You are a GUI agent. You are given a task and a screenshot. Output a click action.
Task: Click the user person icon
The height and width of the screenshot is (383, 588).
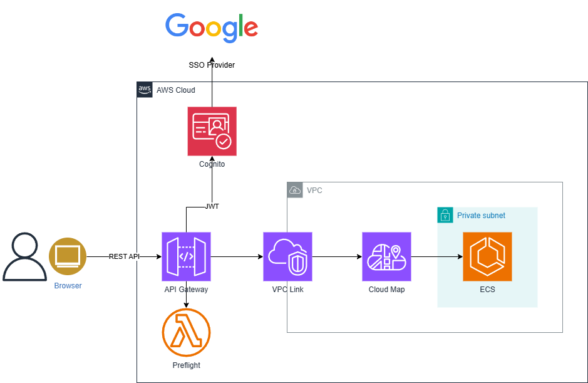click(x=24, y=256)
